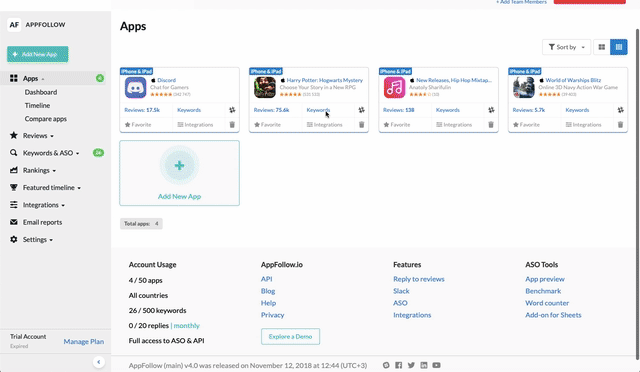Click the Add New App green button
The height and width of the screenshot is (372, 640).
(38, 54)
